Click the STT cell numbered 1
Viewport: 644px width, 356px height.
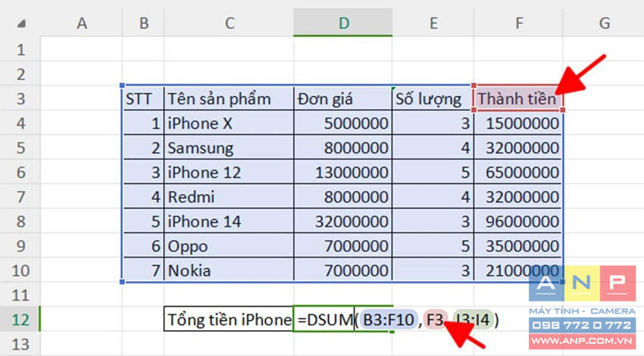coord(143,123)
